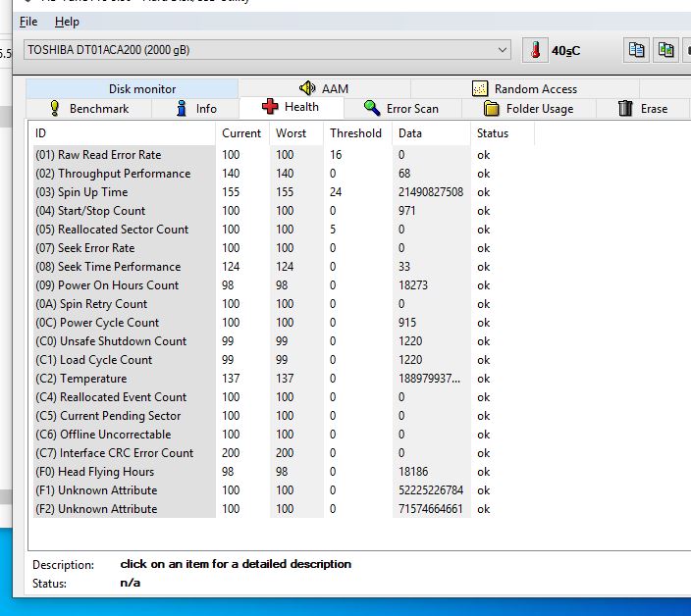Viewport: 691px width, 616px height.
Task: Click the copy text to clipboard icon
Action: pyautogui.click(x=637, y=50)
